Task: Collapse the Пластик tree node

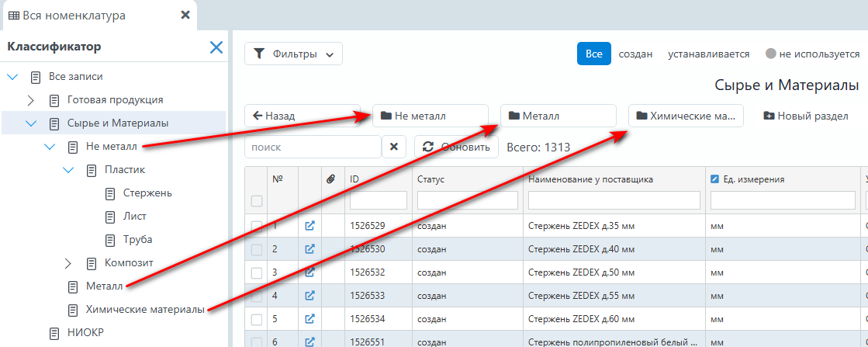Action: pyautogui.click(x=68, y=170)
